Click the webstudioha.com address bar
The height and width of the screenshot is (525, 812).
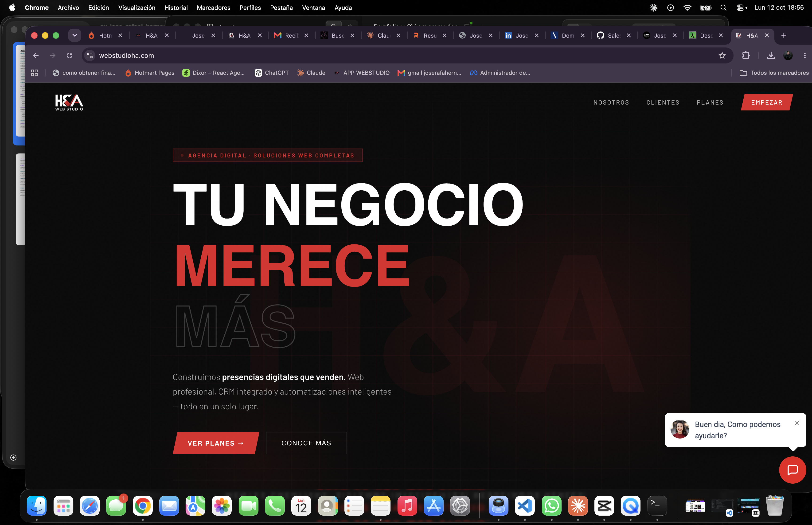tap(407, 55)
